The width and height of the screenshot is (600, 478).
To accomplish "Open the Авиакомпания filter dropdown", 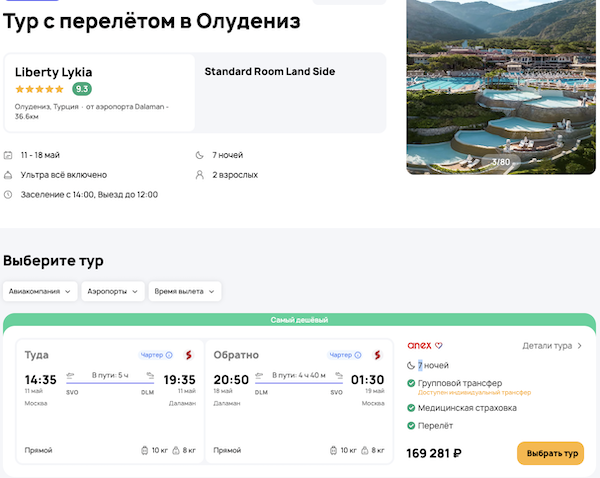I will [40, 291].
